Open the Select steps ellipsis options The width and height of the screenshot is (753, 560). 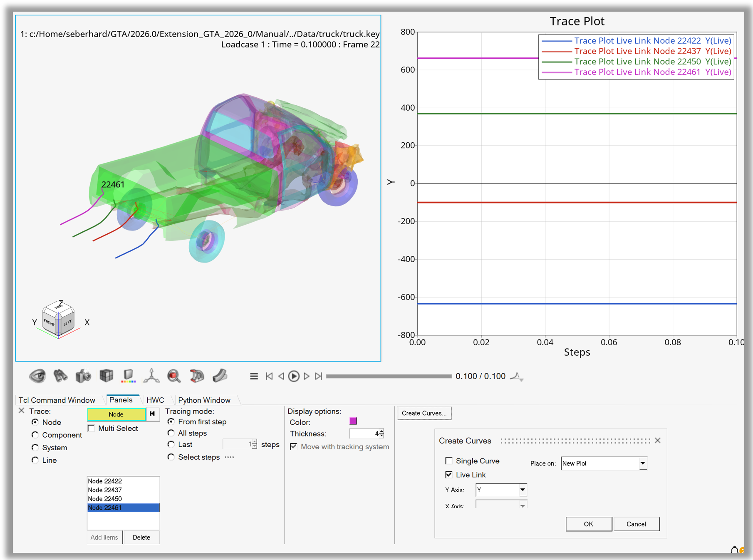pyautogui.click(x=229, y=457)
